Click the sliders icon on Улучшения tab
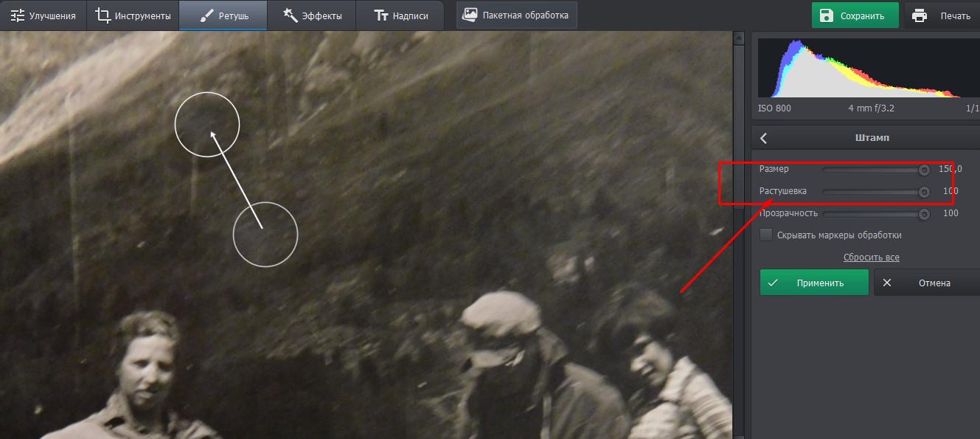The width and height of the screenshot is (980, 439). point(17,15)
